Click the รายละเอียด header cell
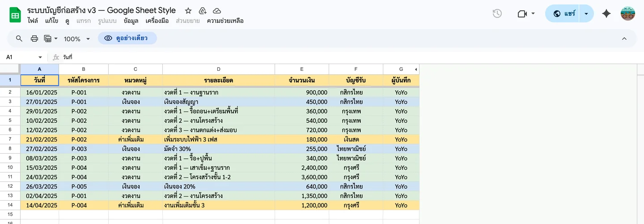 tap(219, 80)
